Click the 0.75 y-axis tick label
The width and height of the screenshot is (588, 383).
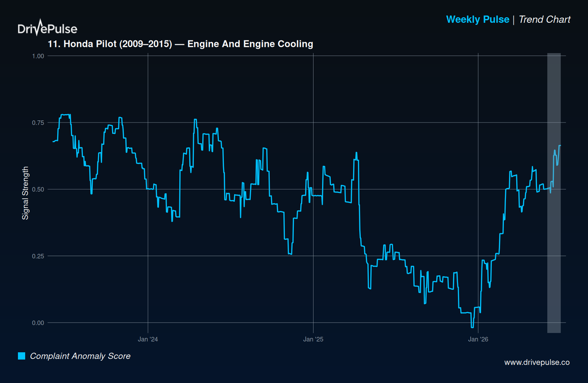click(x=38, y=122)
